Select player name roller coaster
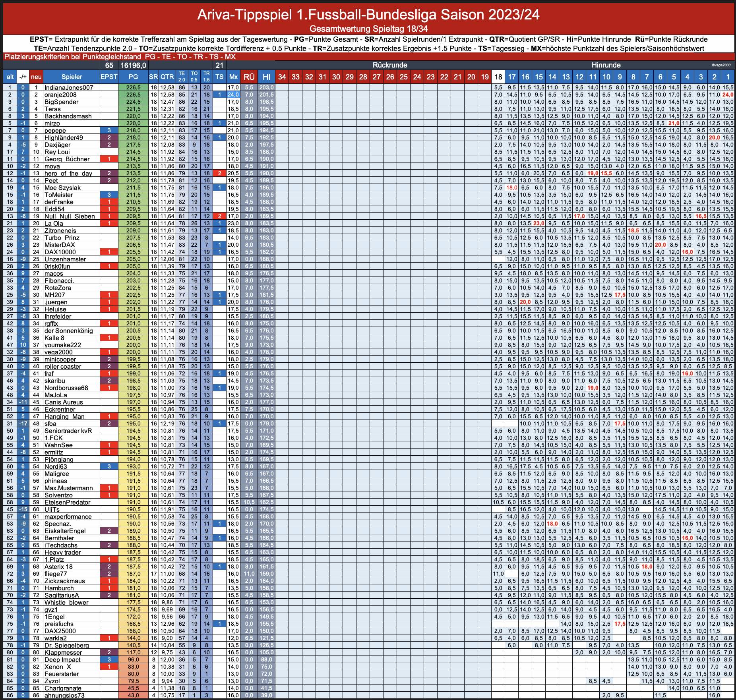The image size is (736, 700). tap(63, 366)
